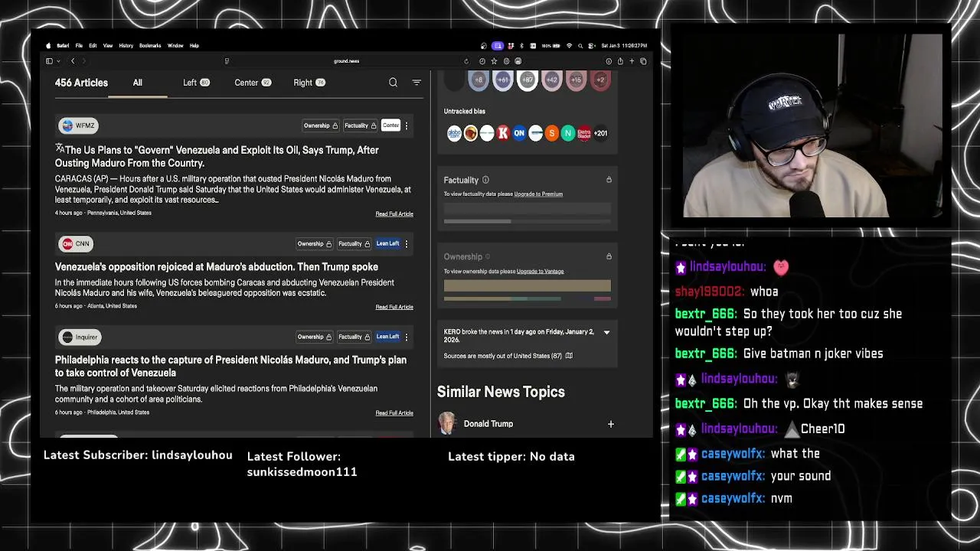Open the orange S untracked source icon
Image resolution: width=980 pixels, height=551 pixels.
pos(551,133)
